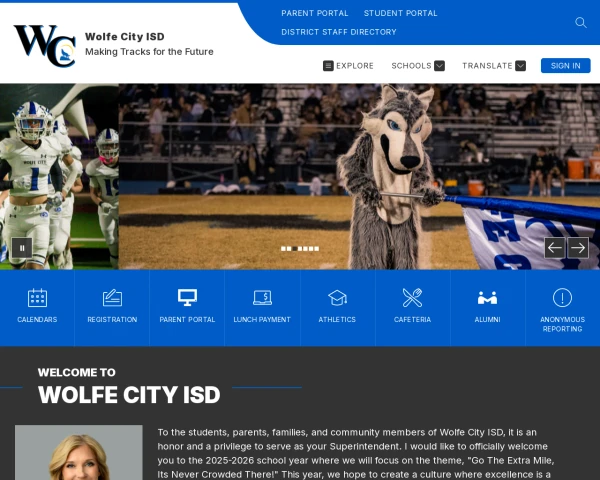Image resolution: width=600 pixels, height=480 pixels.
Task: Click the Sign In button
Action: 565,66
